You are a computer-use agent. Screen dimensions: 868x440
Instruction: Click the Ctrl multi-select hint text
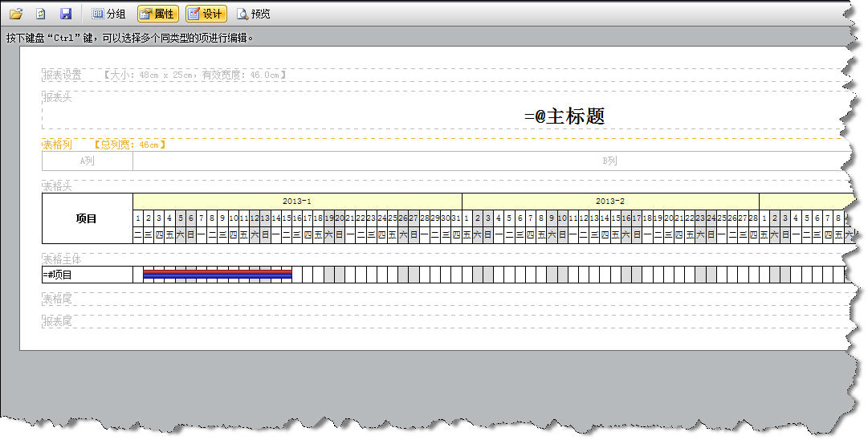[131, 39]
